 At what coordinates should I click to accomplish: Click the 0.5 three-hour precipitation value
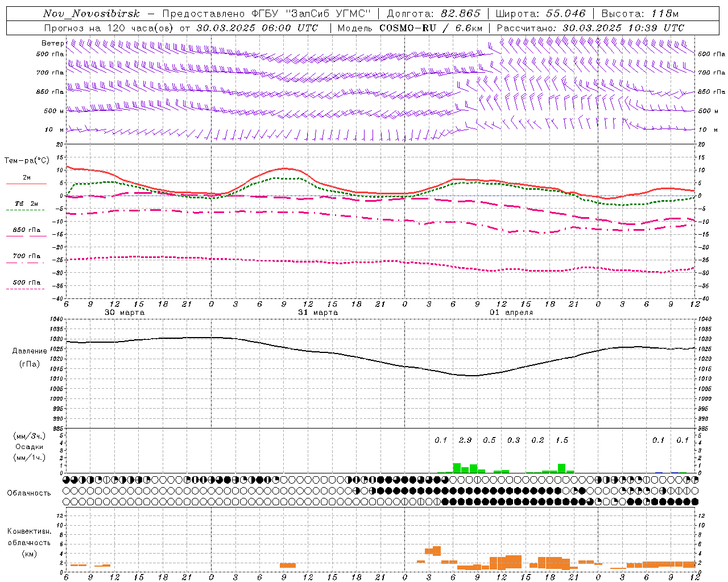[x=489, y=440]
